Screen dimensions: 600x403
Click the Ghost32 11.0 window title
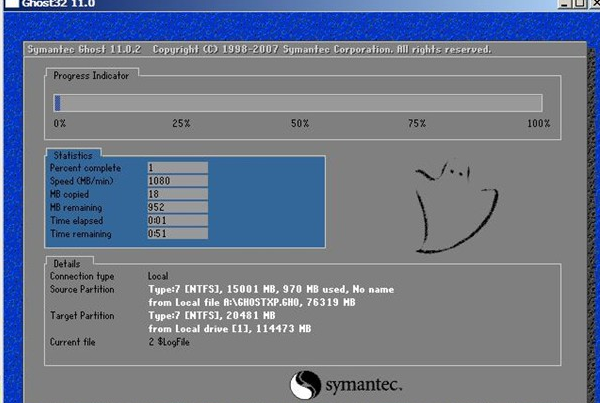tap(58, 4)
